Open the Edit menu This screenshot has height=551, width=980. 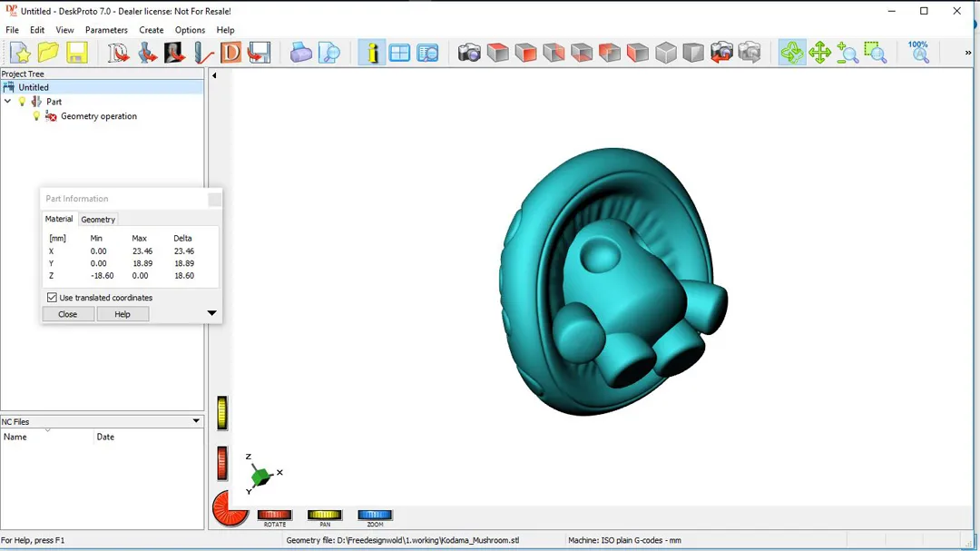tap(37, 30)
